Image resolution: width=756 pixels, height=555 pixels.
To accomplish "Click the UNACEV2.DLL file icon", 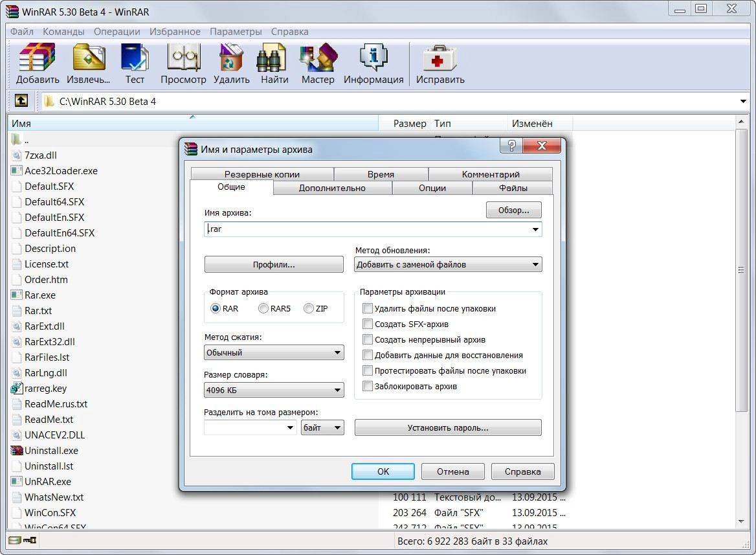I will coord(17,435).
